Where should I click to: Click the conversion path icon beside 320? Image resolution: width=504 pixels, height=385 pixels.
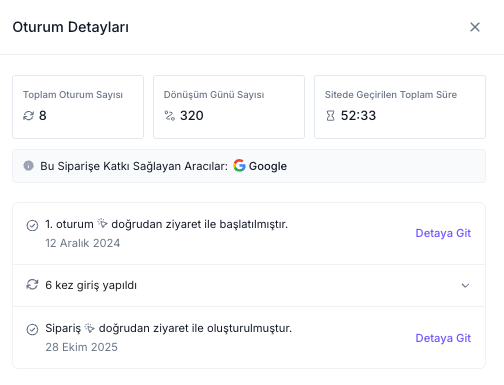pos(170,116)
